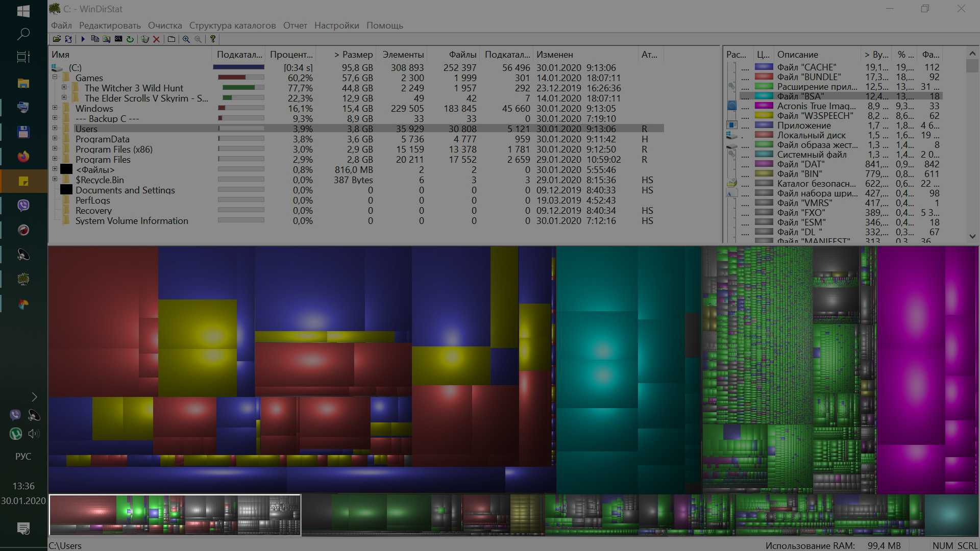Click the zoom in magnifier icon
Viewport: 980px width, 551px height.
(x=186, y=39)
